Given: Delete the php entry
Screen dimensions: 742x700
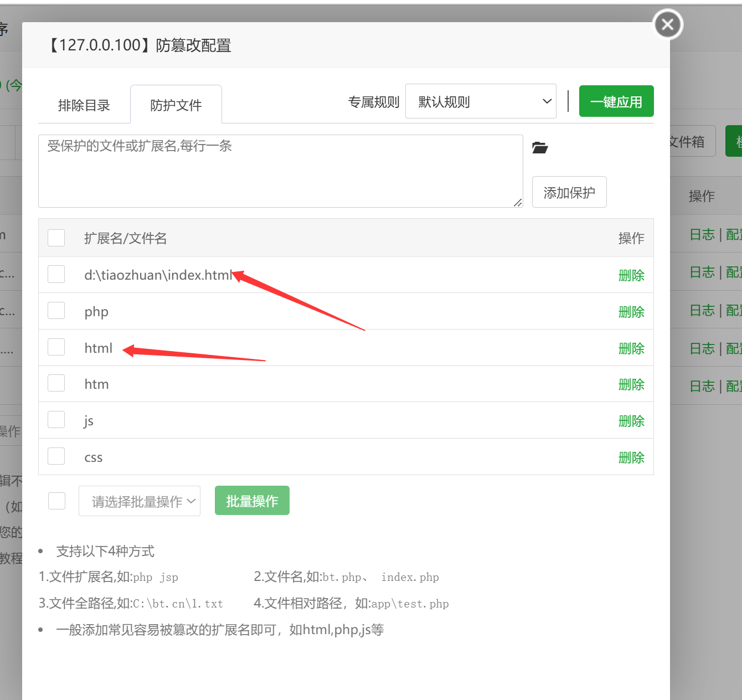Looking at the screenshot, I should (x=631, y=312).
